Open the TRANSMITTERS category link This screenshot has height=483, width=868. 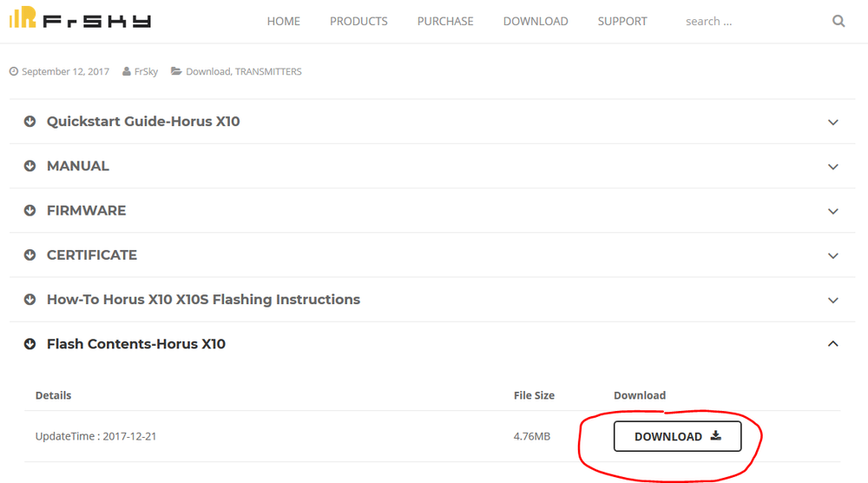(x=268, y=71)
